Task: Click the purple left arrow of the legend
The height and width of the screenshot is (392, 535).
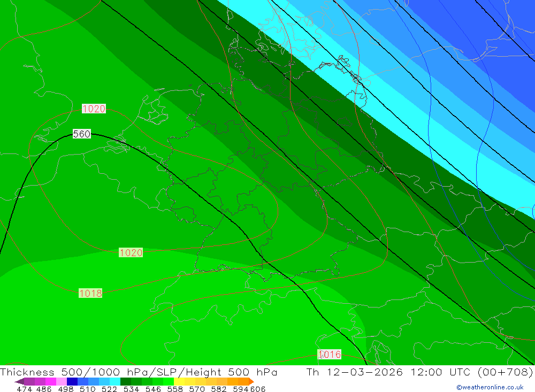Action: click(19, 381)
